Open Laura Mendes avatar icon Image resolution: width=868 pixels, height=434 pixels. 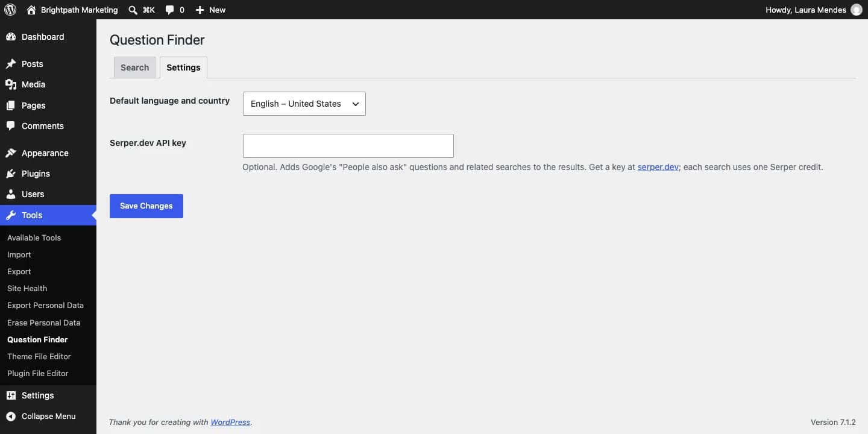coord(856,10)
